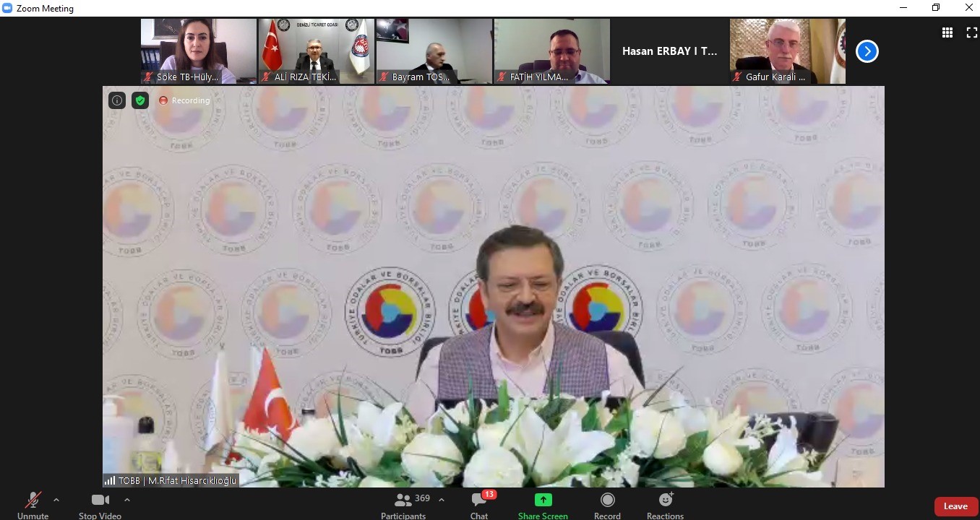Switch to gallery view grid icon
980x520 pixels.
[947, 32]
